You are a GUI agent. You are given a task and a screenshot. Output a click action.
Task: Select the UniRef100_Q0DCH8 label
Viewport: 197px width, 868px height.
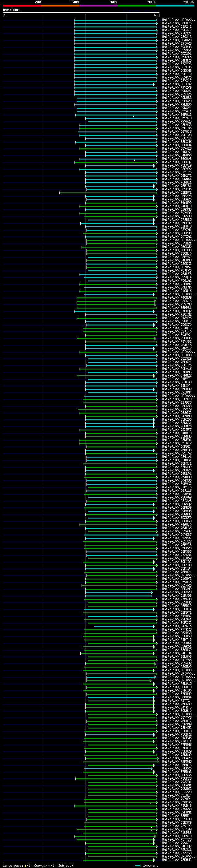176,71
